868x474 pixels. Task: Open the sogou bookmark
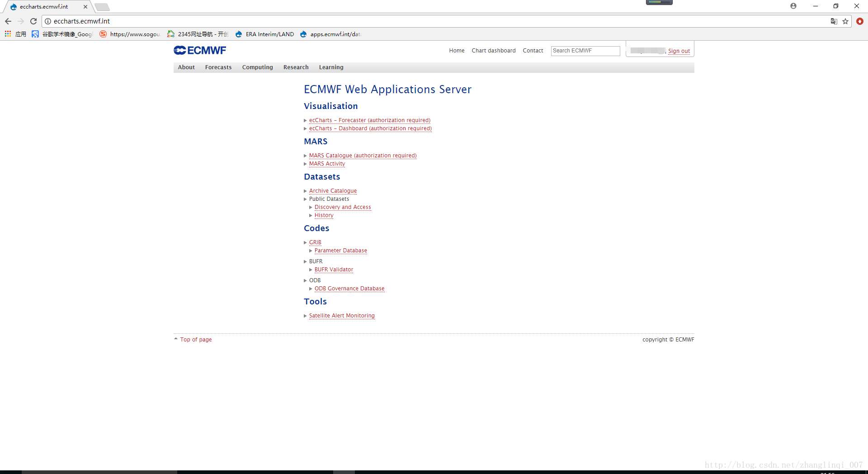[130, 34]
